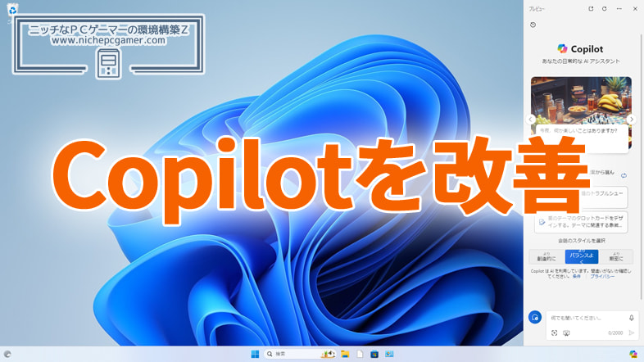
Task: Open Copilot in a new window icon
Action: coord(591,9)
